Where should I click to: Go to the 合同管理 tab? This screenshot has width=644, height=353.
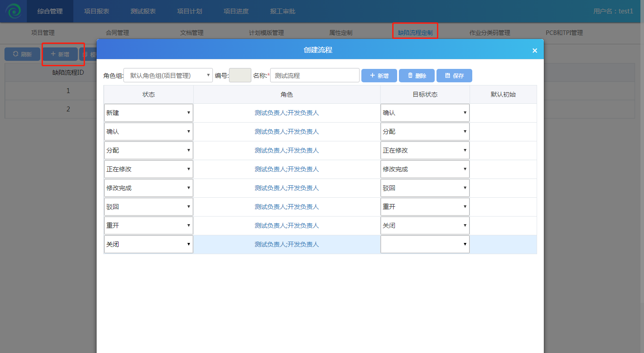[117, 33]
